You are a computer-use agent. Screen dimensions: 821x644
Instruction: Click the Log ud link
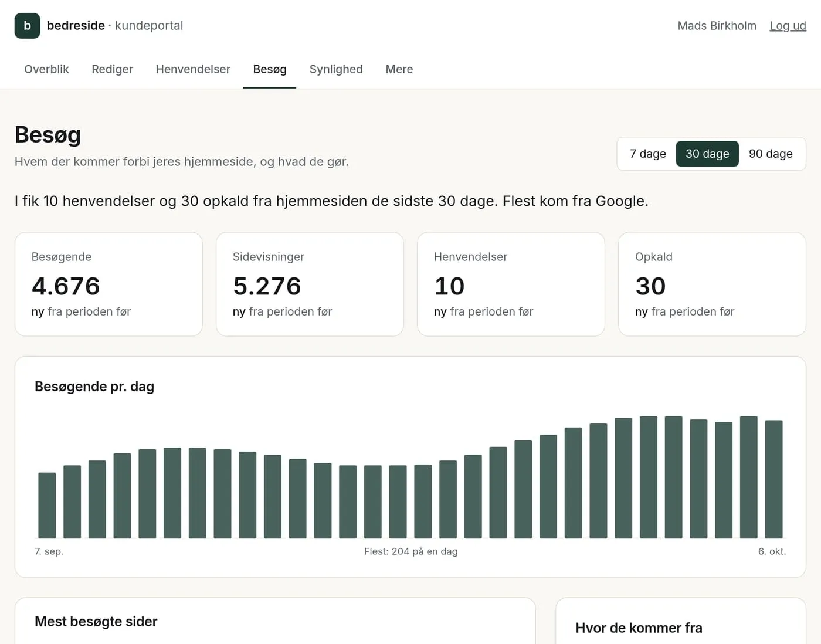tap(788, 26)
